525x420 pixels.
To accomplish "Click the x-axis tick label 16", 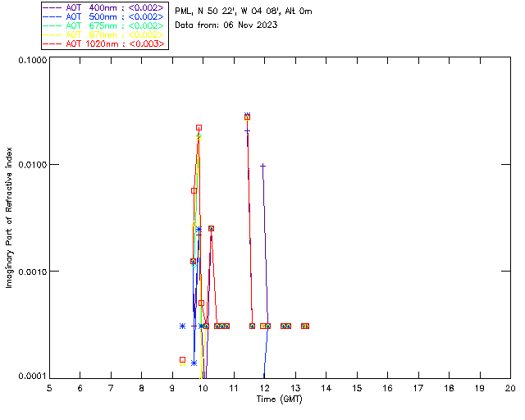I will tap(387, 388).
